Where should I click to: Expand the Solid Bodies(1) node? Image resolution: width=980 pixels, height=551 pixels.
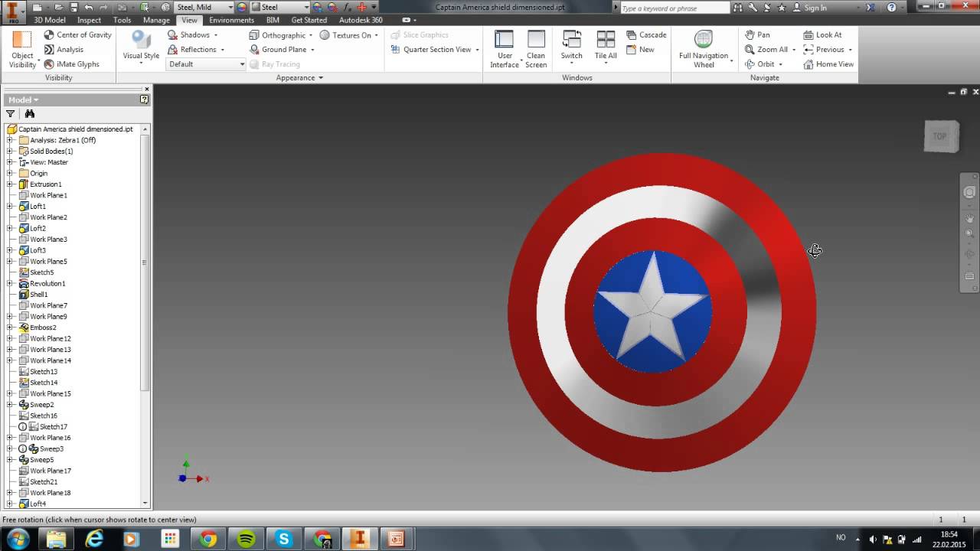click(x=10, y=152)
